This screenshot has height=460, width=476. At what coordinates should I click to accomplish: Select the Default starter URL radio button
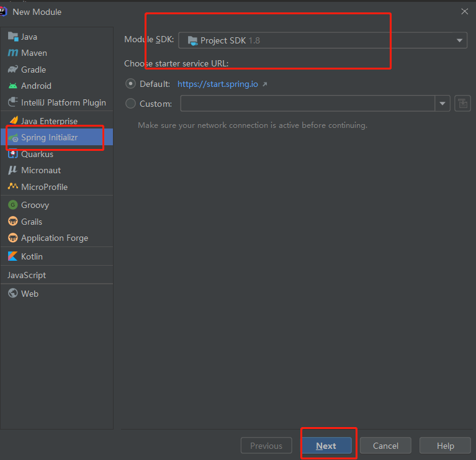[130, 84]
